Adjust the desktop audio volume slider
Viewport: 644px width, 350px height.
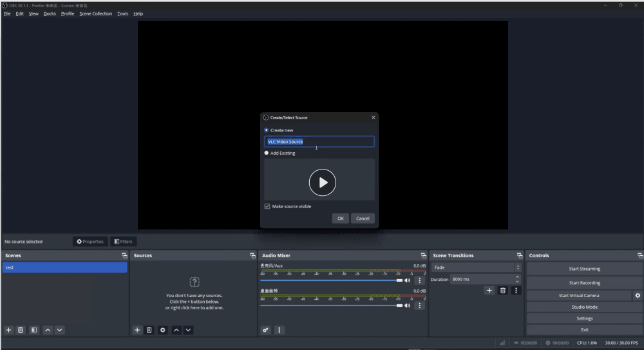coord(331,306)
